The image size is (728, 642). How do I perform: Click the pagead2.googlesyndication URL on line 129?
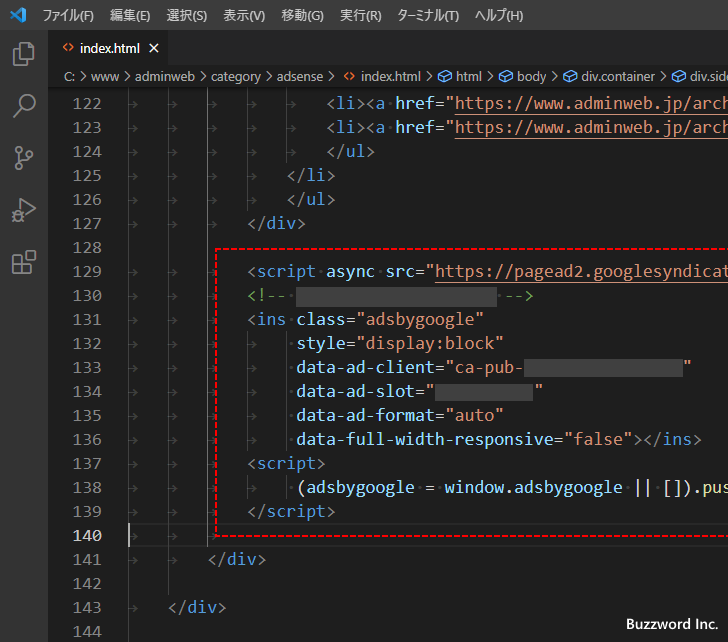[x=581, y=272]
